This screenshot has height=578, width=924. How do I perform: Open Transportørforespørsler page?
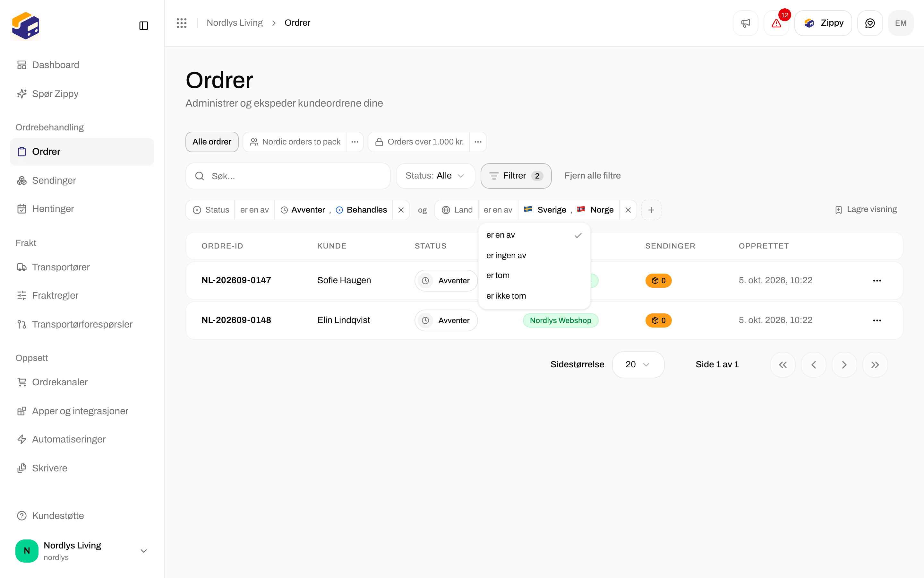pos(82,324)
